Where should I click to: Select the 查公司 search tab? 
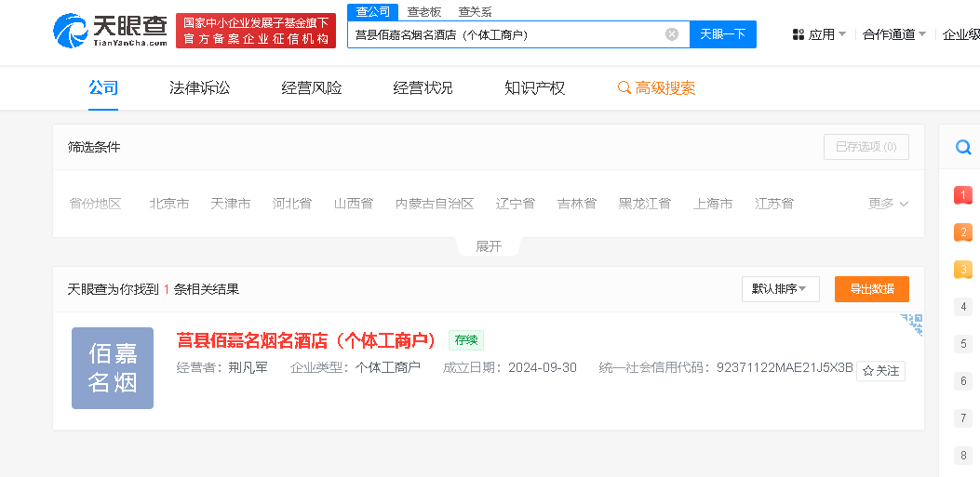click(x=373, y=11)
